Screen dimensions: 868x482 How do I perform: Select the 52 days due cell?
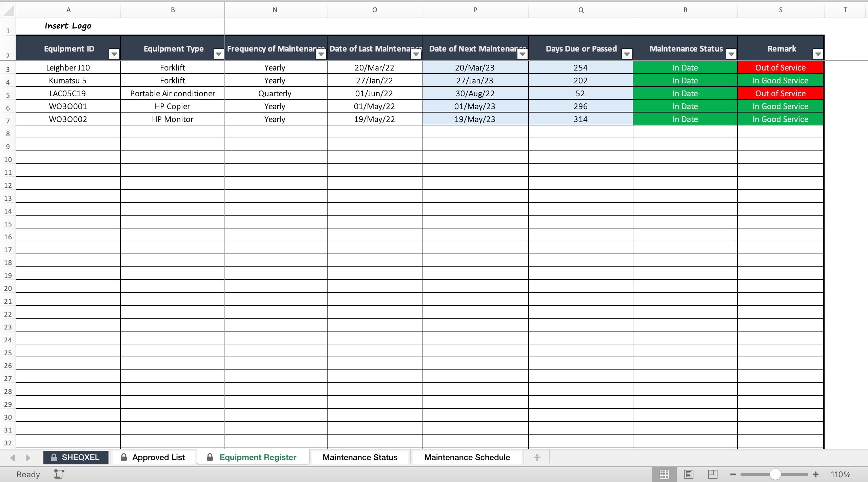coord(581,93)
